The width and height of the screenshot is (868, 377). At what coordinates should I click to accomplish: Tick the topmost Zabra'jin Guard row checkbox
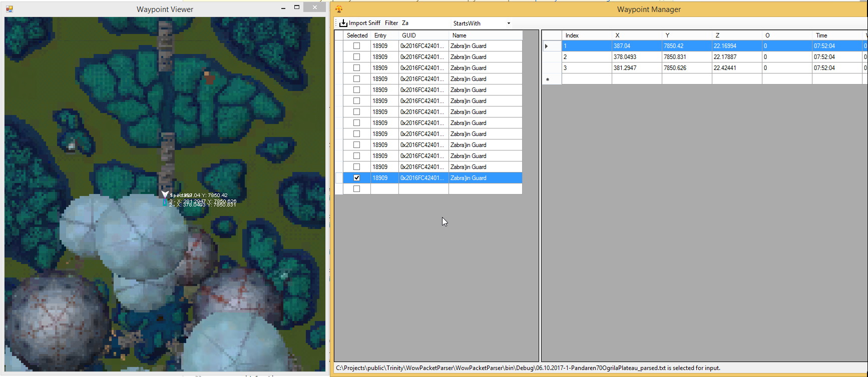(x=356, y=46)
